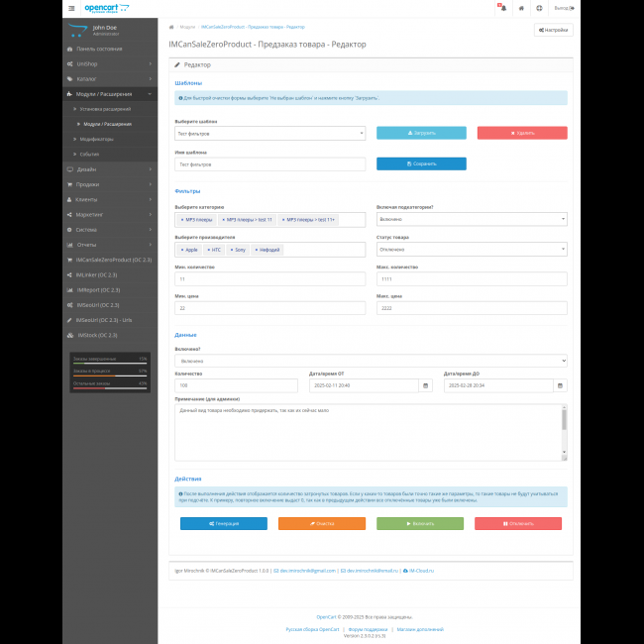Viewport: 644px width, 644px height.
Task: Open the Включая подкатегории dropdown
Action: coord(472,219)
